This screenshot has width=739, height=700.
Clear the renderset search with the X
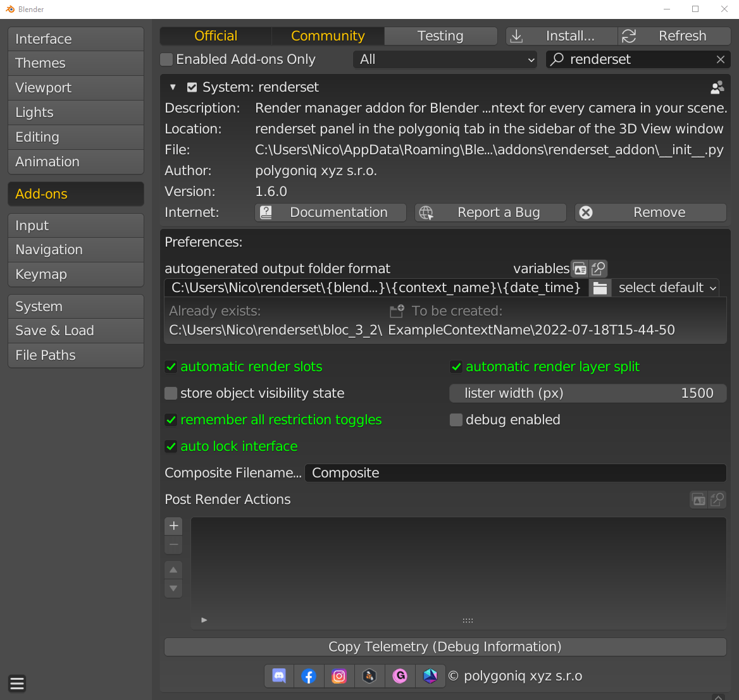720,59
